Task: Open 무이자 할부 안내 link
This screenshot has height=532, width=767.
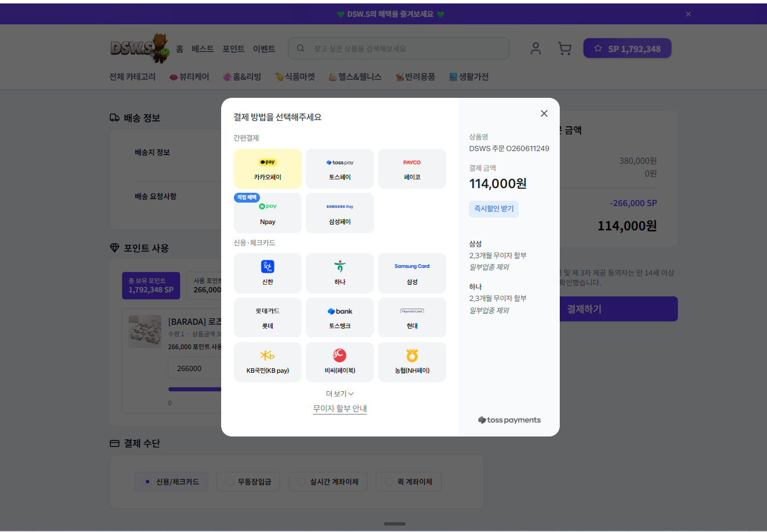Action: (x=340, y=409)
